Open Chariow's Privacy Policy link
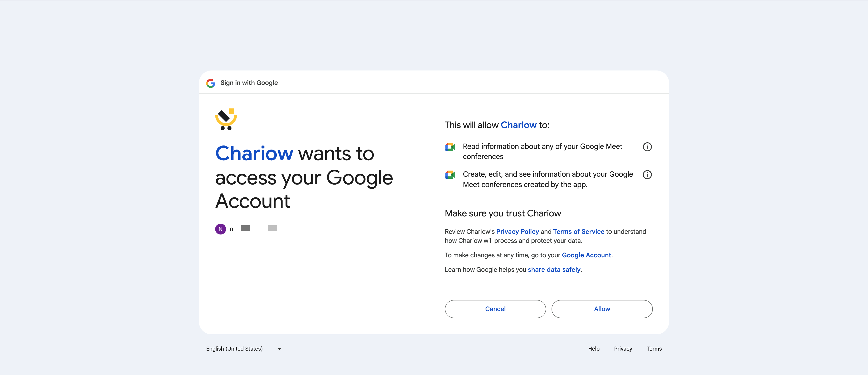The height and width of the screenshot is (375, 868). click(517, 232)
